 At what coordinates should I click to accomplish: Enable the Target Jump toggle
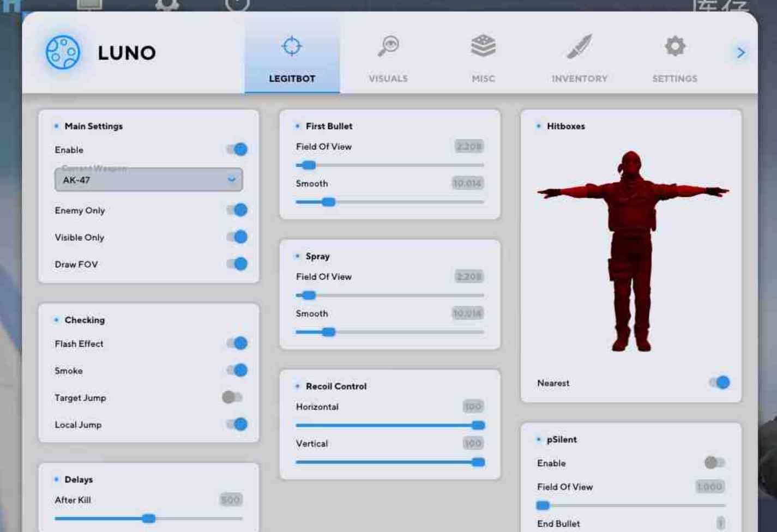tap(232, 397)
